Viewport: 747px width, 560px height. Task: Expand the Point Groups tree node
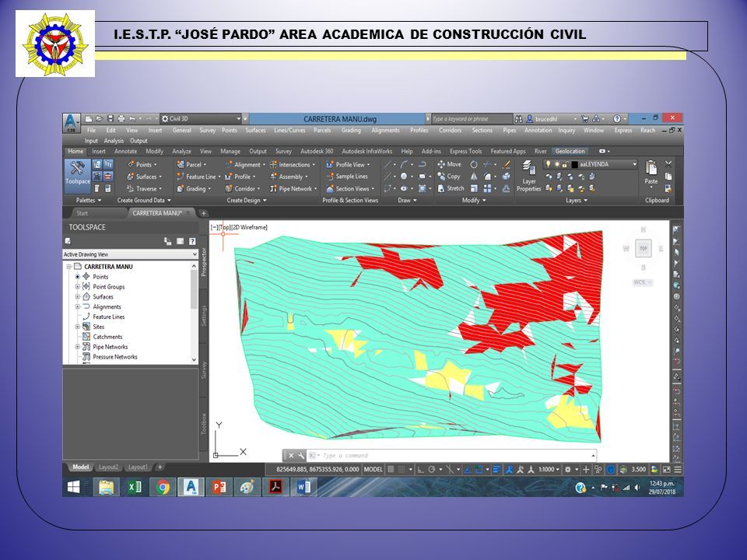[77, 287]
